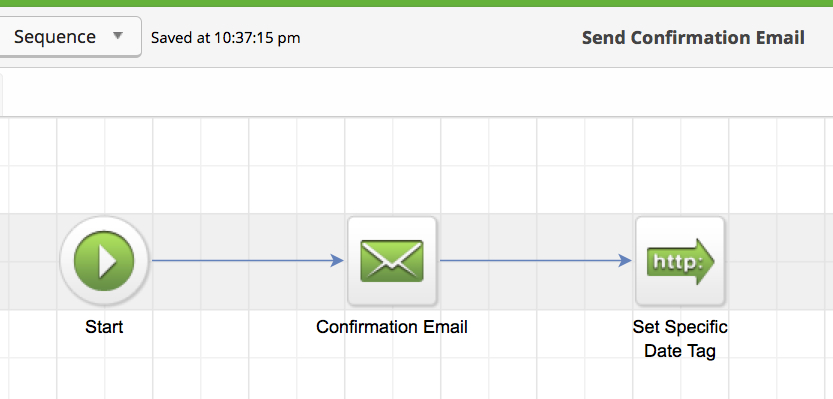
Task: Click the blank white toolbar strip below header
Action: pyautogui.click(x=416, y=92)
